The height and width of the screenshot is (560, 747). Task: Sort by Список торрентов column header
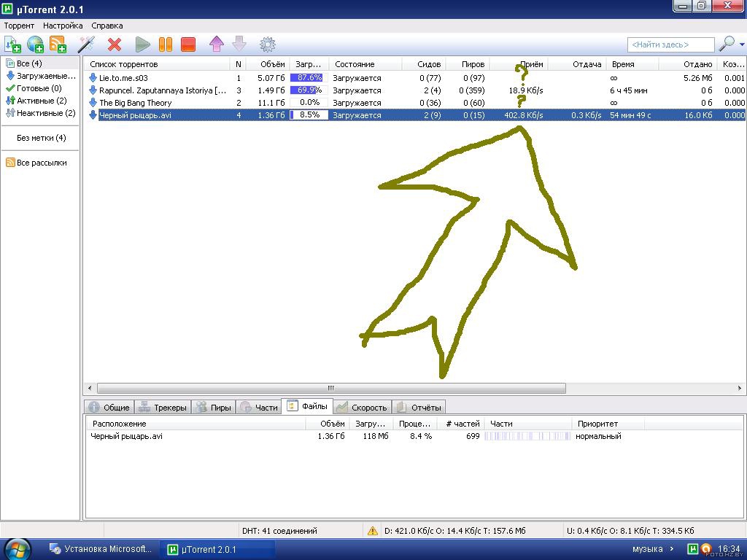[158, 64]
